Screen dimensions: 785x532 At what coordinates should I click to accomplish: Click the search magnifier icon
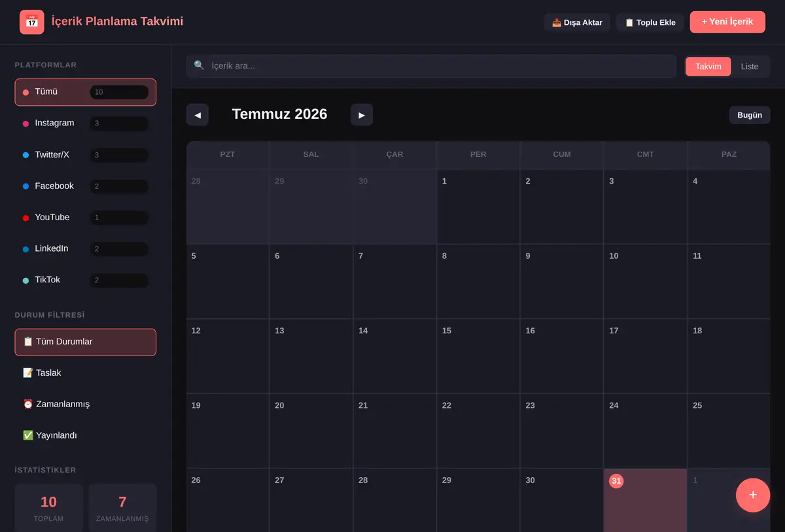tap(200, 65)
